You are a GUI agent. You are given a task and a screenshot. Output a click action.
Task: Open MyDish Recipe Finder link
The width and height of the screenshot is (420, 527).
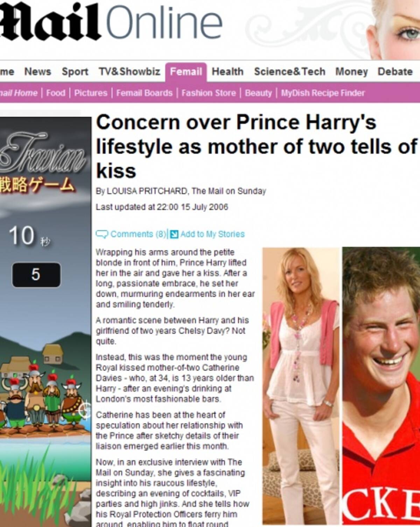click(323, 93)
